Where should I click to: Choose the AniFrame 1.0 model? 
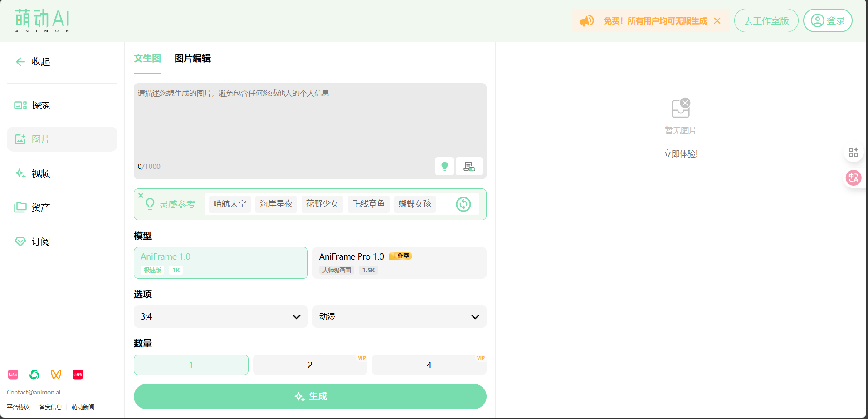coord(221,263)
